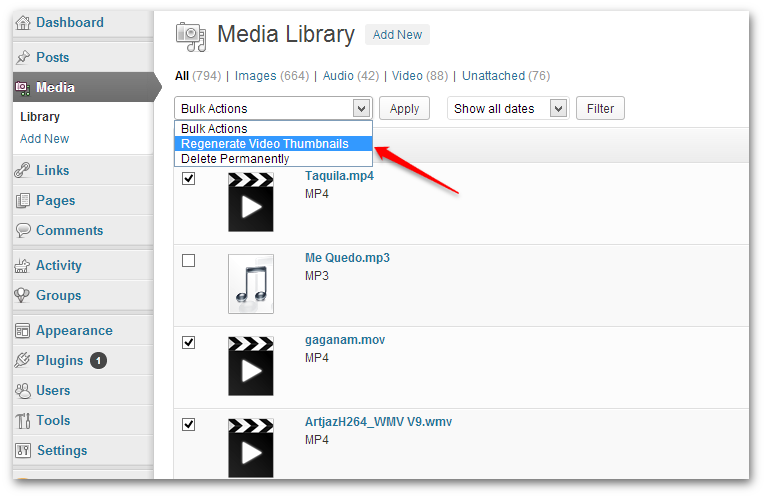Go to Groups menu label
766x498 pixels.
tap(59, 296)
